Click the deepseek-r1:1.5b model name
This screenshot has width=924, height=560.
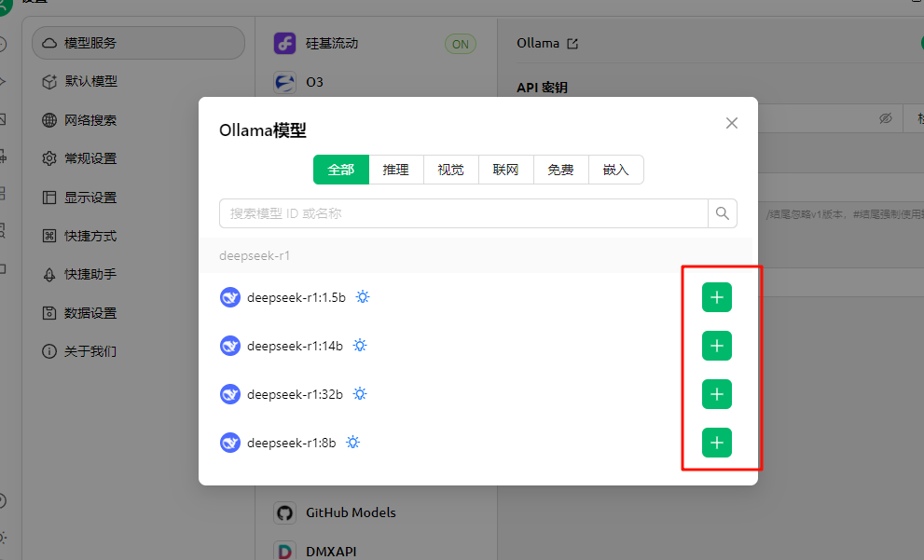pyautogui.click(x=297, y=297)
